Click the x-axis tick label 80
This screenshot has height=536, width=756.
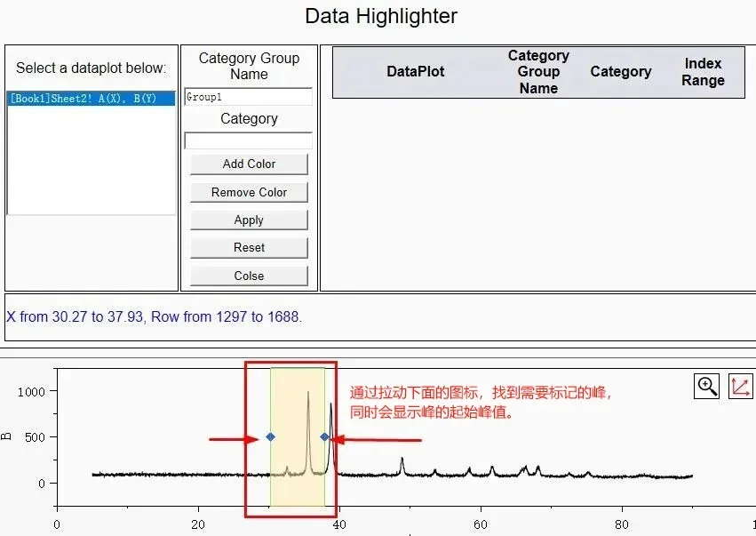(622, 524)
